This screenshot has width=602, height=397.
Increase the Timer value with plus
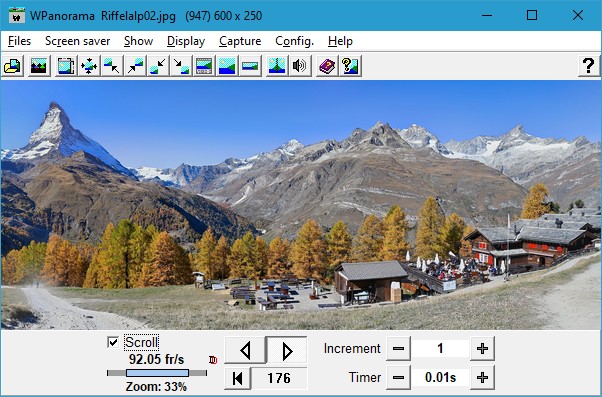pyautogui.click(x=482, y=377)
